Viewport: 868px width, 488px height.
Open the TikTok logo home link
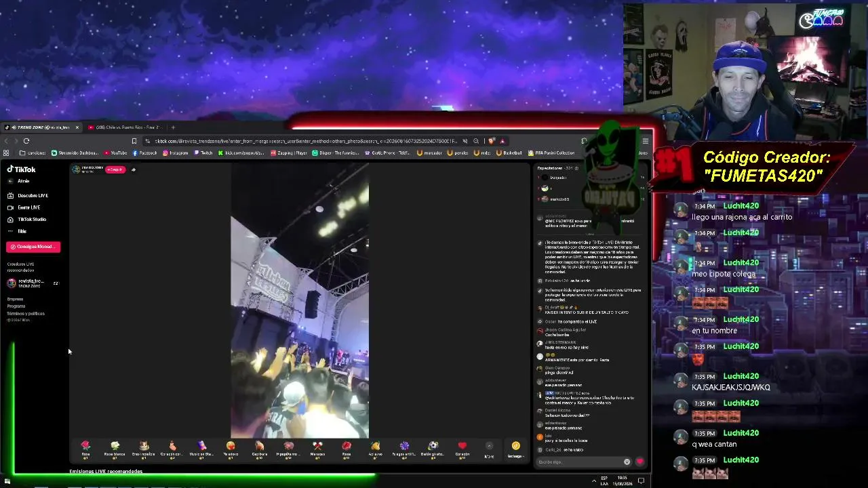tap(21, 169)
